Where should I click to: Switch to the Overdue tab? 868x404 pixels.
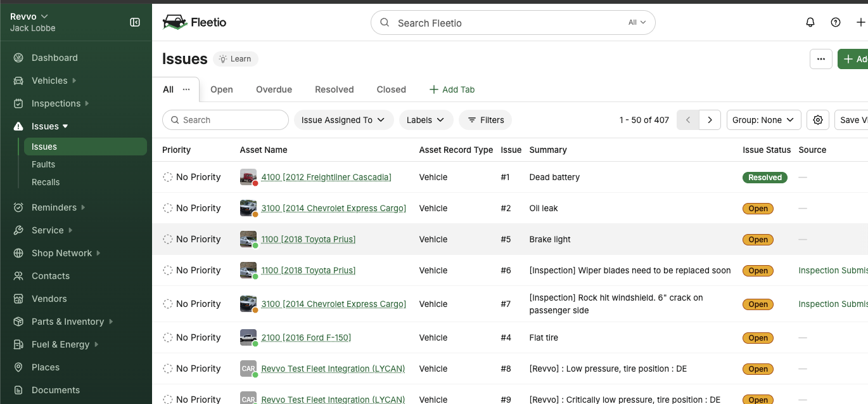[x=274, y=89]
